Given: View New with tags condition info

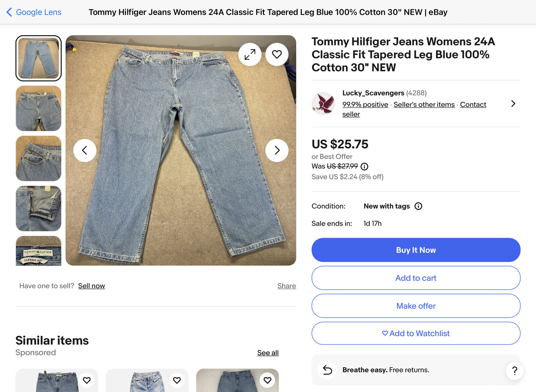Looking at the screenshot, I should [418, 206].
